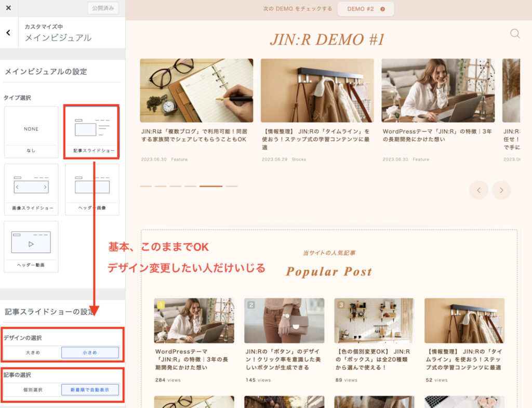The width and height of the screenshot is (532, 408).
Task: Click the 公開済み button
Action: click(x=102, y=8)
